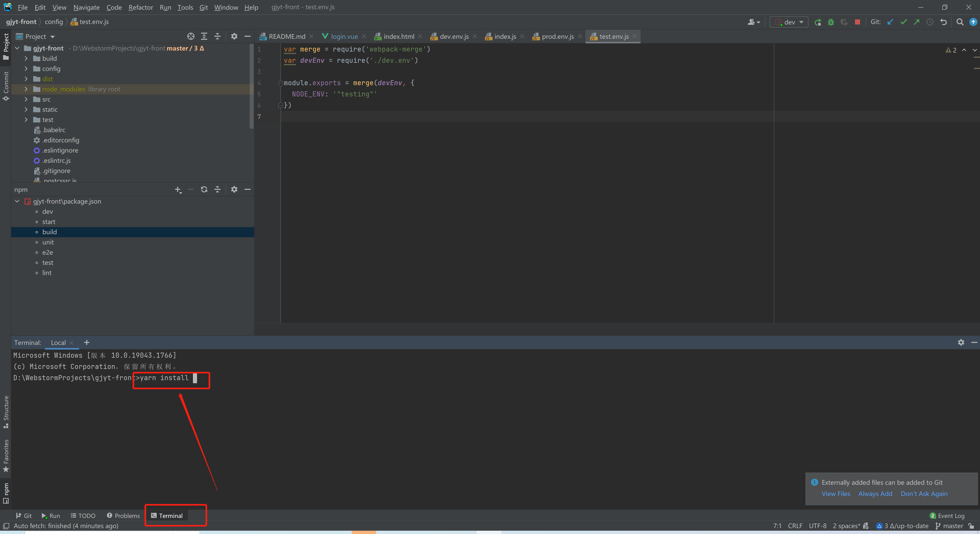Select the build script under package.json
The image size is (980, 534).
point(50,232)
